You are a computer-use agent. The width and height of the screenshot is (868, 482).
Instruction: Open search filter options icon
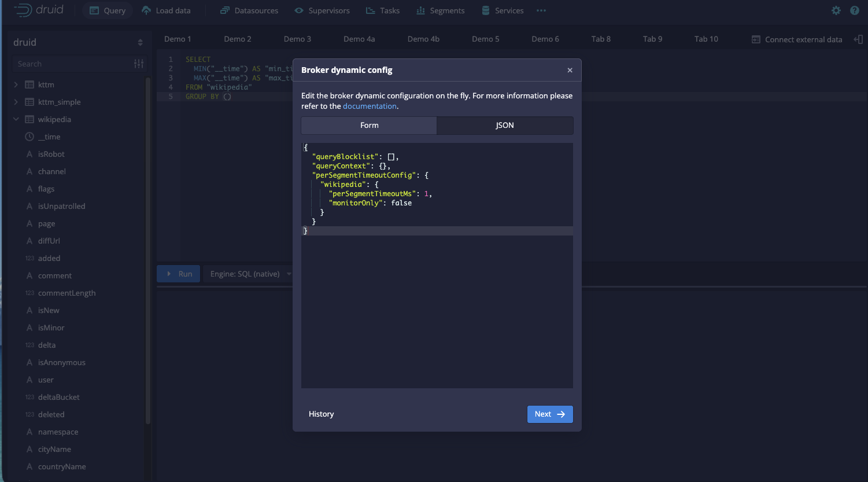click(x=139, y=64)
